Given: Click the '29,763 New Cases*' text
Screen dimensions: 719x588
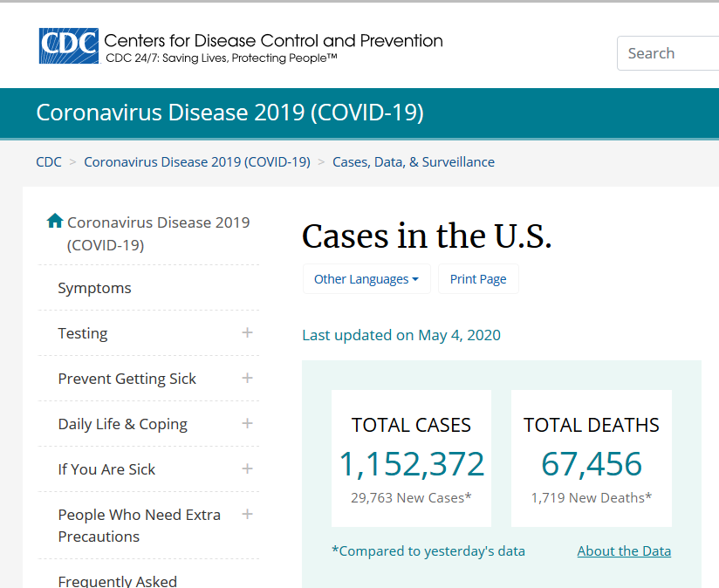Looking at the screenshot, I should point(411,498).
